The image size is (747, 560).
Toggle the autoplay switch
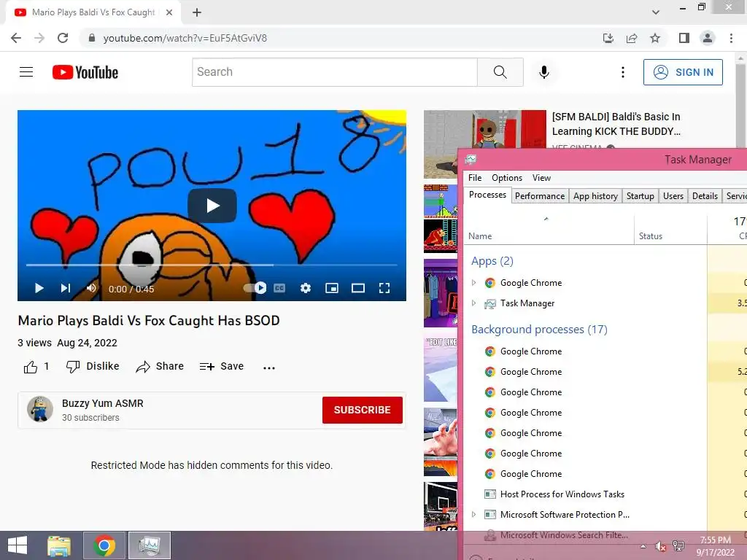point(255,287)
